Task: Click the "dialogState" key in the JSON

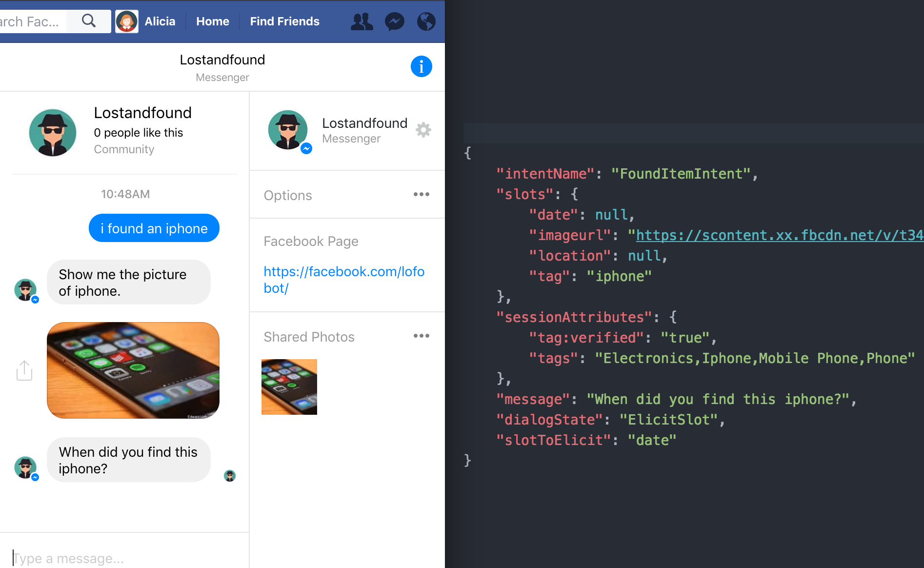Action: coord(550,420)
